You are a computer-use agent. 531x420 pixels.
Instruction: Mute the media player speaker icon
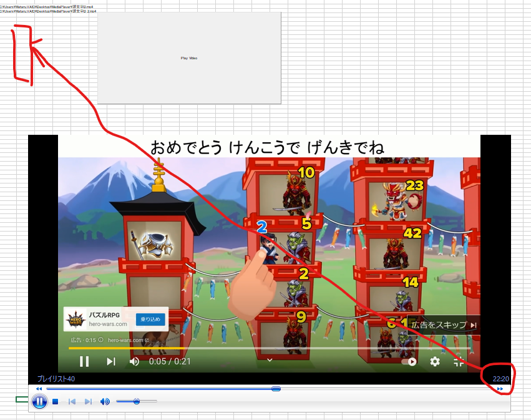click(105, 402)
